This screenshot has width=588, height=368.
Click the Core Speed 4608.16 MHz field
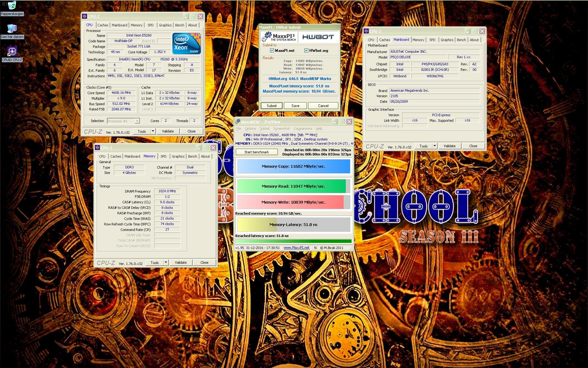tap(121, 93)
